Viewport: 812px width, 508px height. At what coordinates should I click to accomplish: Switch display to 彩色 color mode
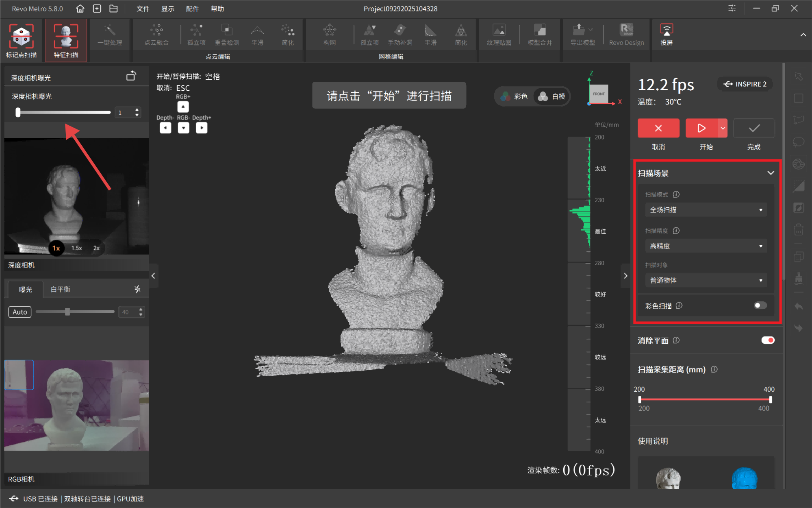point(514,96)
